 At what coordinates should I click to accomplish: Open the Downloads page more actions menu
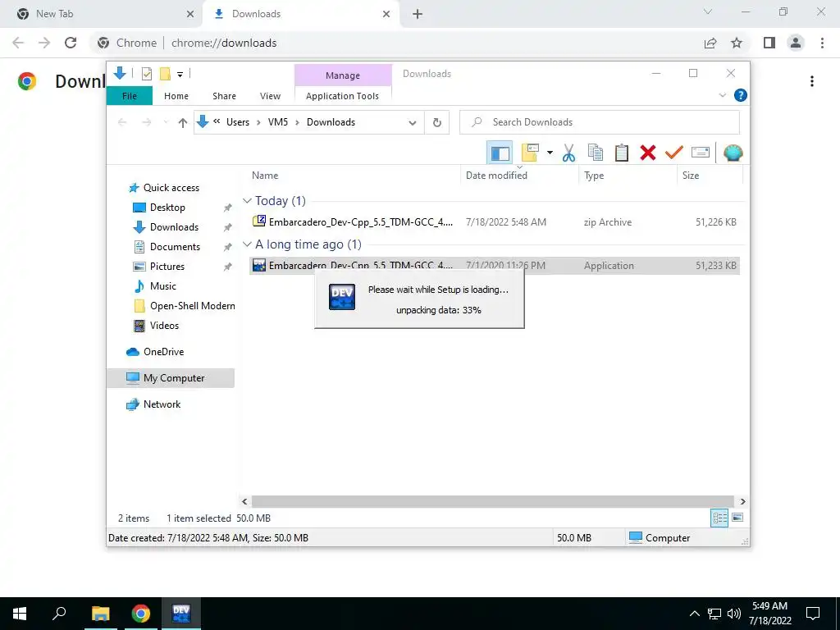[812, 81]
